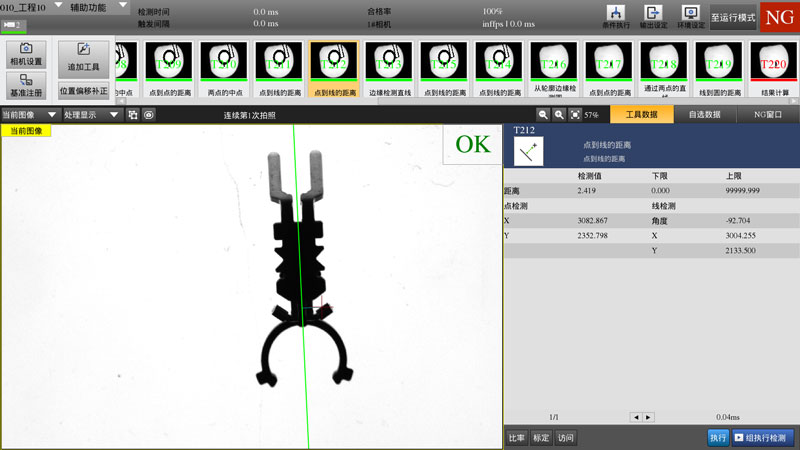
Task: Open 相机设置 camera settings
Action: (x=25, y=53)
